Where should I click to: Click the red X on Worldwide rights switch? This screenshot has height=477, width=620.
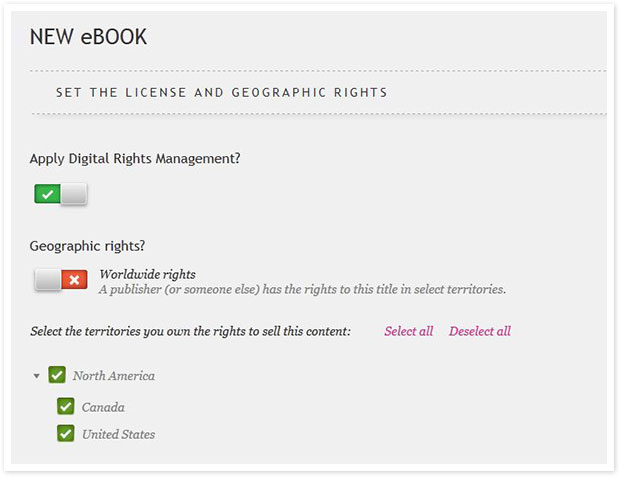74,280
